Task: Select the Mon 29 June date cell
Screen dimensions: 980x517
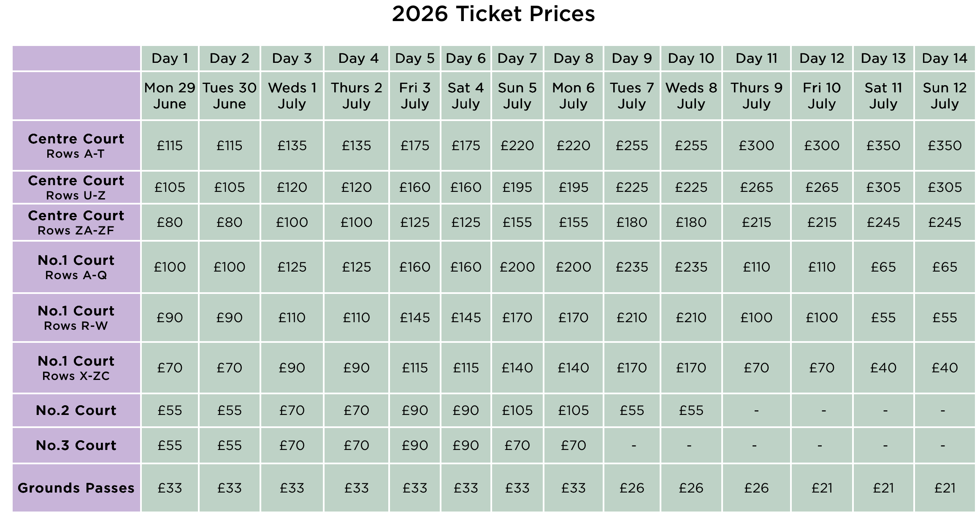Action: point(170,96)
